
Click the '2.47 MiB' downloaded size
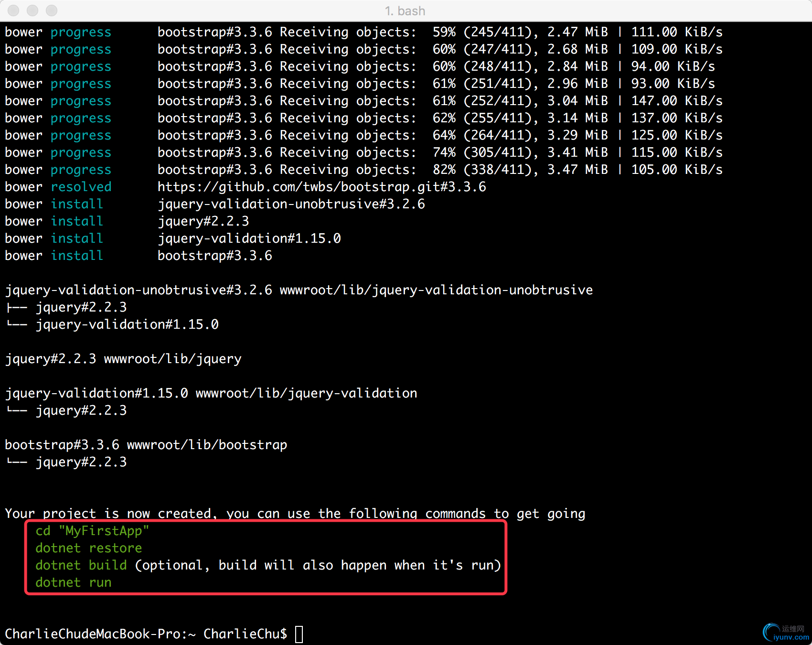[x=578, y=32]
